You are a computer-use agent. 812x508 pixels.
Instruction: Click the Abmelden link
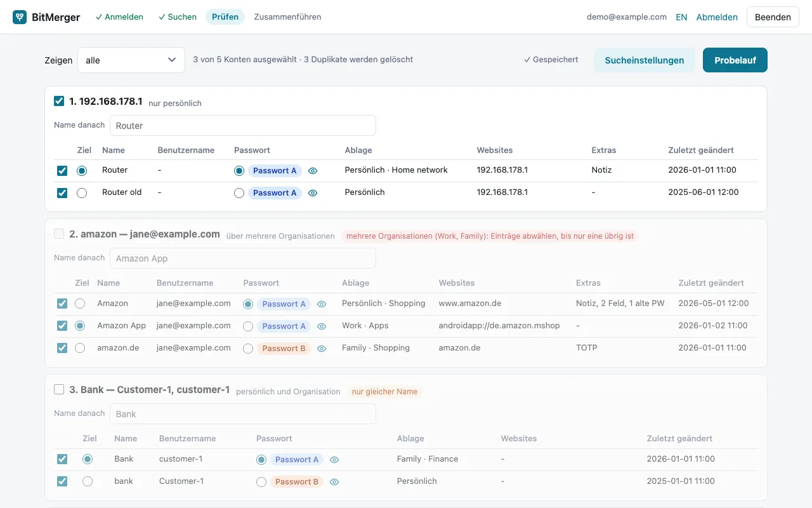pyautogui.click(x=717, y=17)
